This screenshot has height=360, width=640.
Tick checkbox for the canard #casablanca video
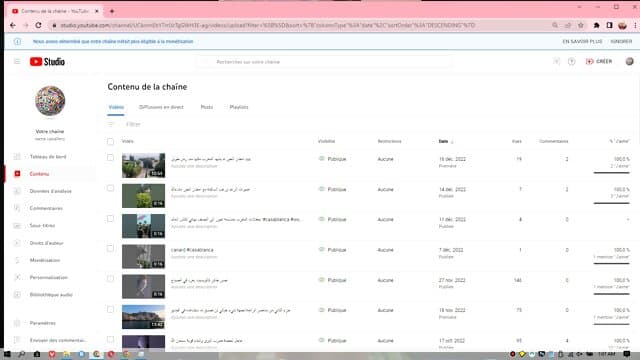[x=110, y=249]
